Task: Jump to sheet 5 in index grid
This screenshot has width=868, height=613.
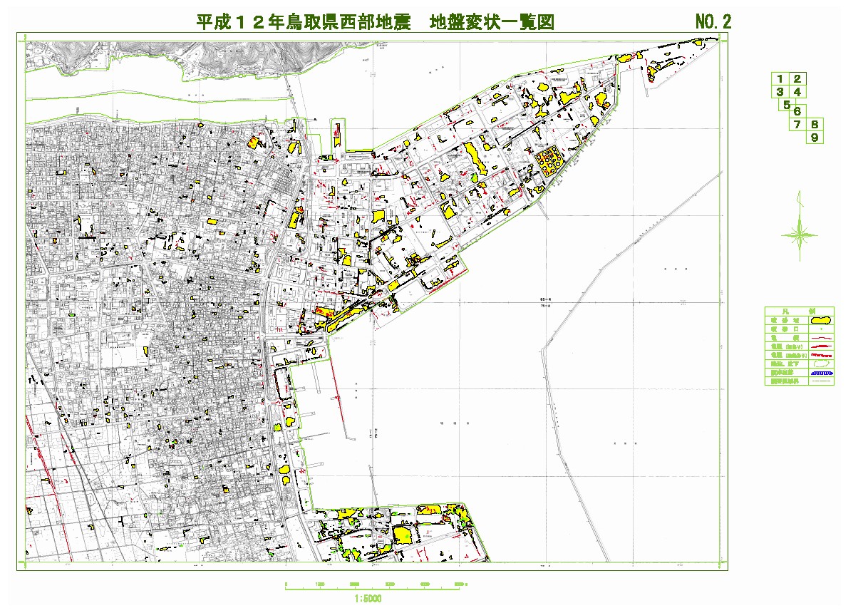Action: [x=787, y=105]
